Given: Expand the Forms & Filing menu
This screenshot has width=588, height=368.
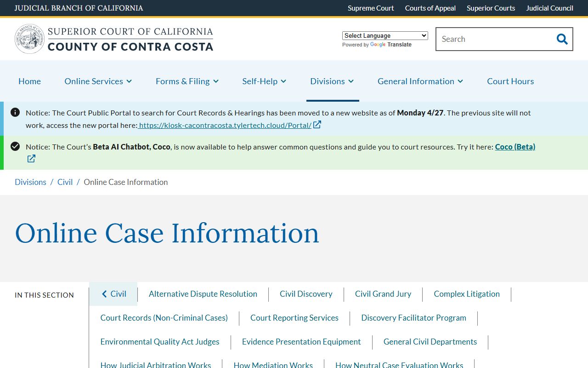Looking at the screenshot, I should coord(187,81).
